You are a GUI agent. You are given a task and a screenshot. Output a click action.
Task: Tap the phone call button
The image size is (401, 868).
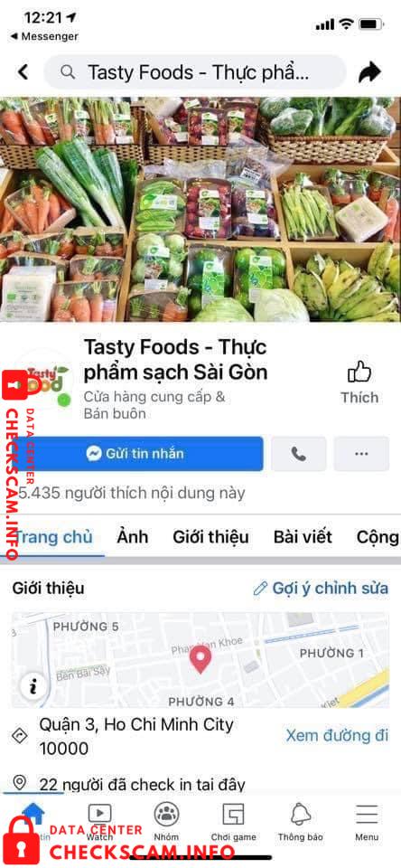coord(299,454)
